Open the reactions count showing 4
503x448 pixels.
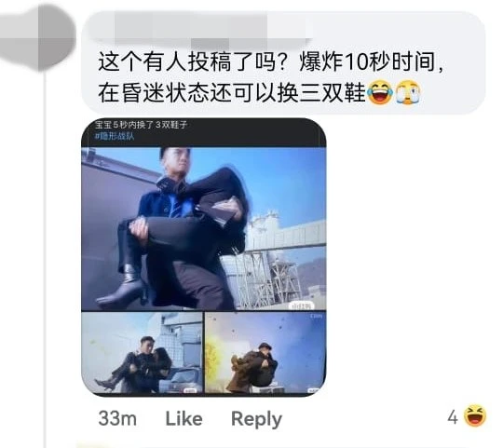point(453,417)
